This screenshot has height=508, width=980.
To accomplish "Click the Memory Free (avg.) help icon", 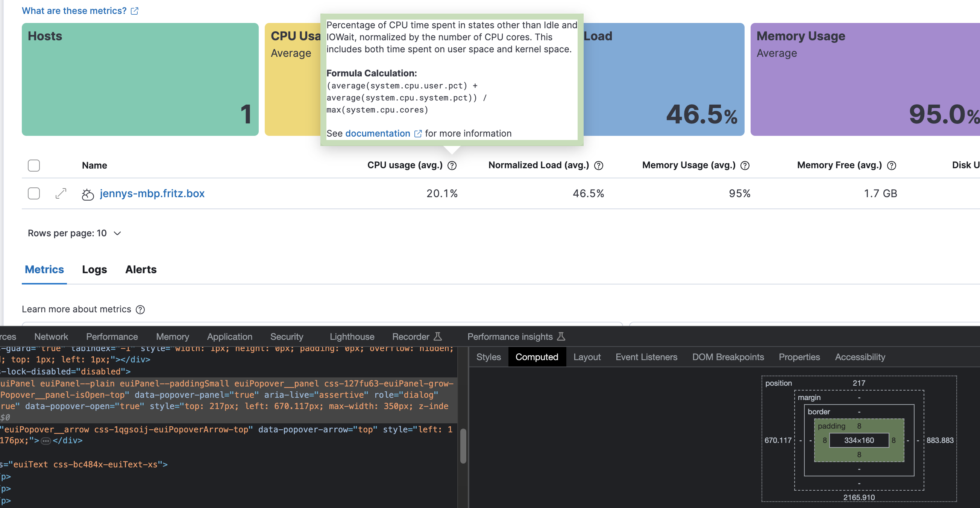I will coord(891,166).
